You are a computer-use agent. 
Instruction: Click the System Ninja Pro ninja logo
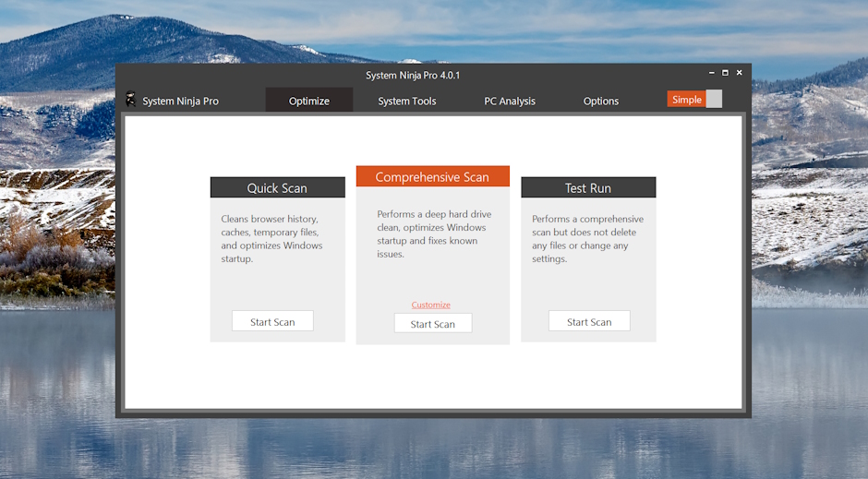tap(130, 99)
